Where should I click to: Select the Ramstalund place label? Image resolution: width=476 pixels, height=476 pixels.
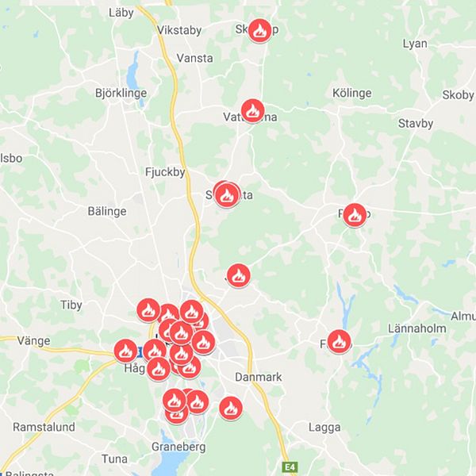[x=44, y=427]
